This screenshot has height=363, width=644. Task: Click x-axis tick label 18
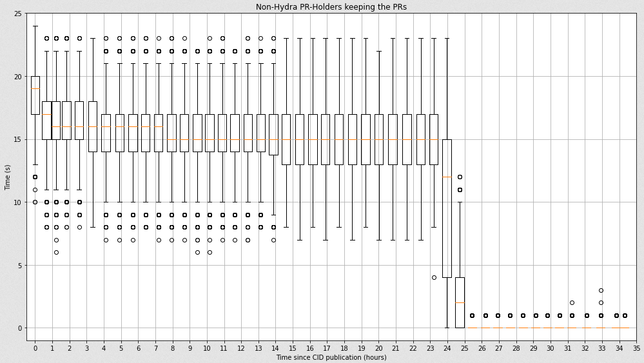345,348
